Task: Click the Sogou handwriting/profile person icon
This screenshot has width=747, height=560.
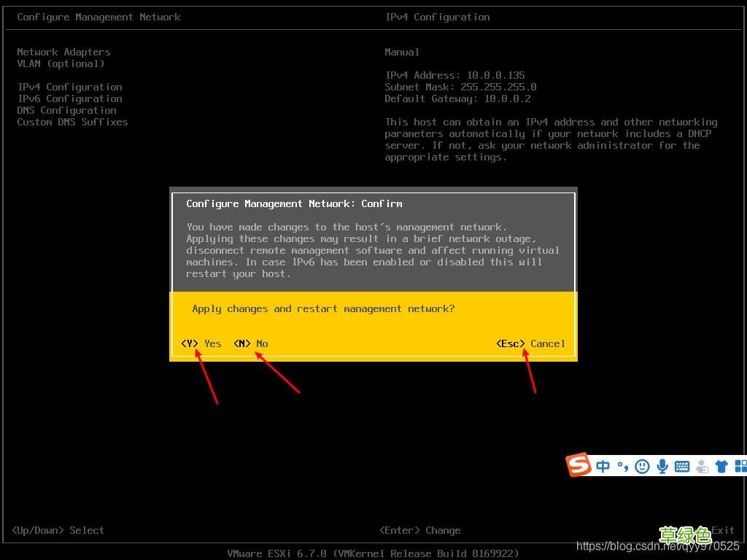Action: (702, 466)
